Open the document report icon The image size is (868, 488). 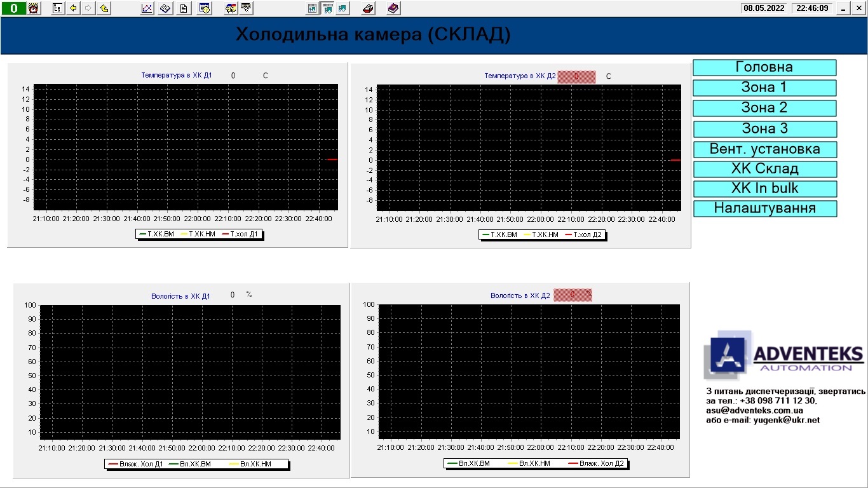(x=184, y=8)
